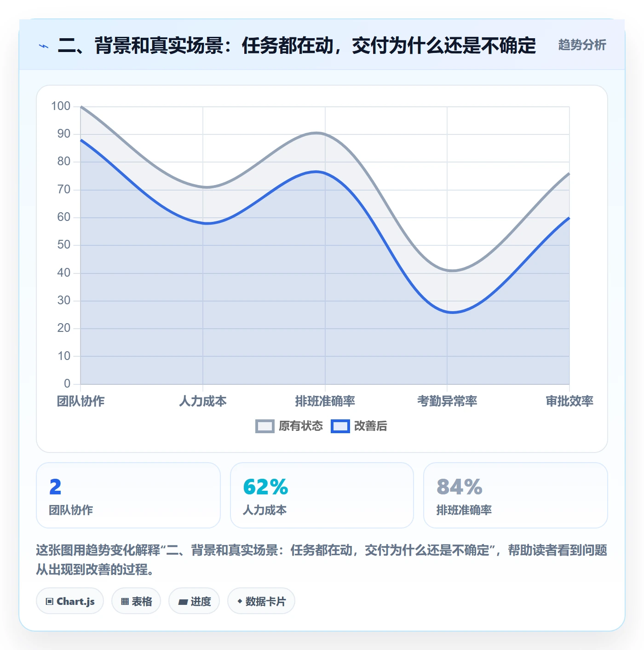Open the 团队协作 stat card showing 2
This screenshot has height=650, width=644.
coord(128,495)
